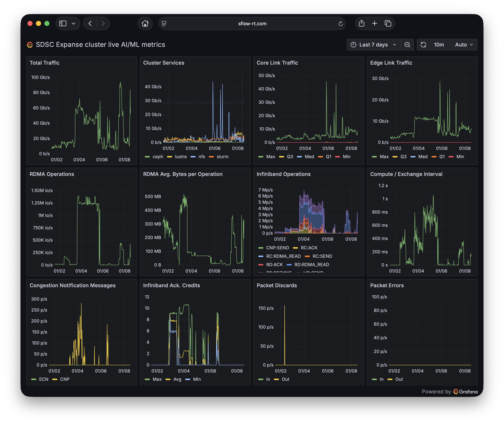
Task: Click the Grafana logo beside dashboard title
Action: [x=30, y=45]
